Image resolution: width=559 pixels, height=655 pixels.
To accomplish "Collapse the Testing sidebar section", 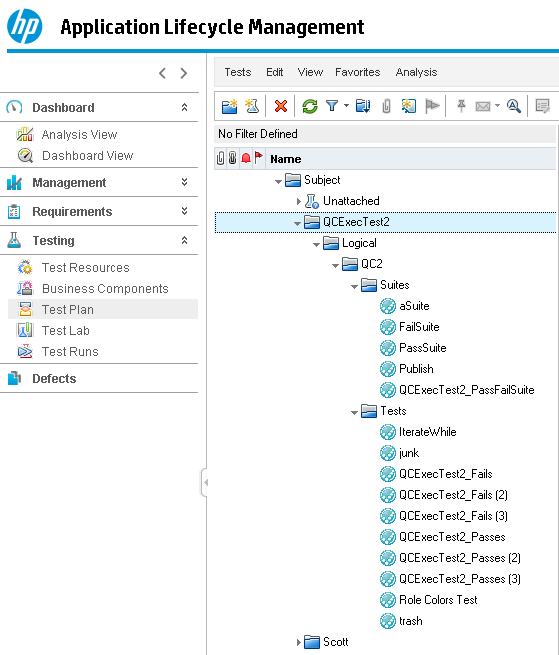I will [184, 240].
